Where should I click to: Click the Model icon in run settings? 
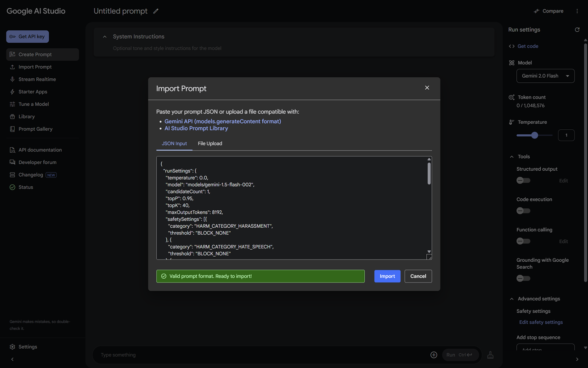pyautogui.click(x=512, y=63)
